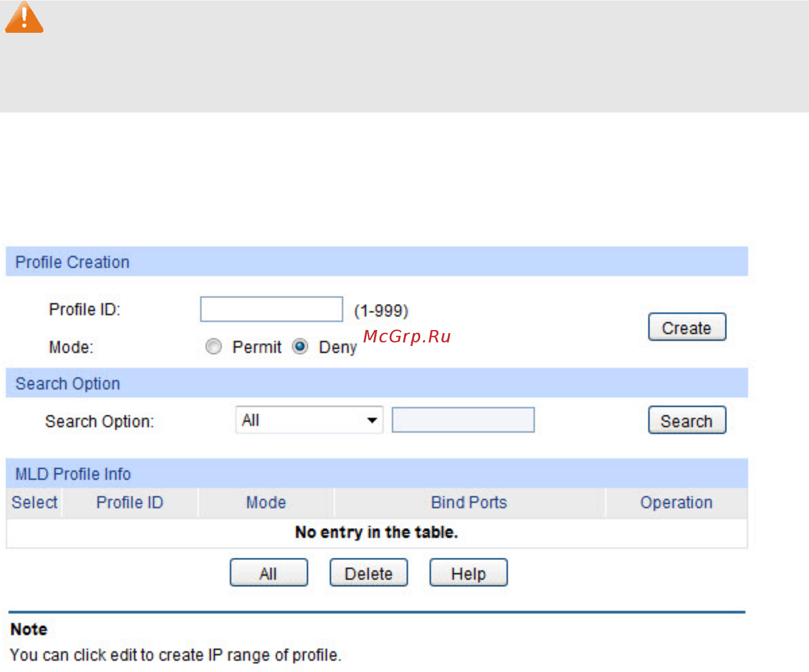Click the Profile Creation section header

(x=377, y=262)
